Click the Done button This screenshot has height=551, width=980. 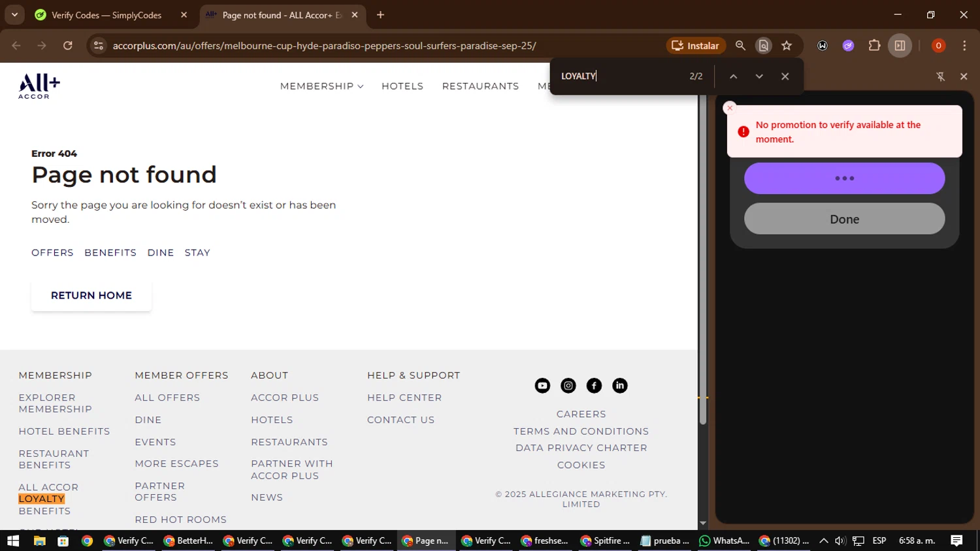coord(844,219)
